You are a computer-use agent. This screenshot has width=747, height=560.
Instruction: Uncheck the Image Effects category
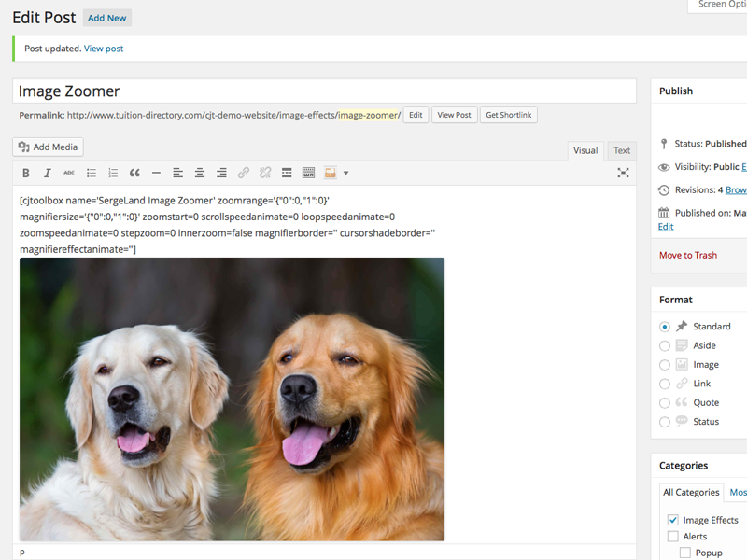[673, 520]
